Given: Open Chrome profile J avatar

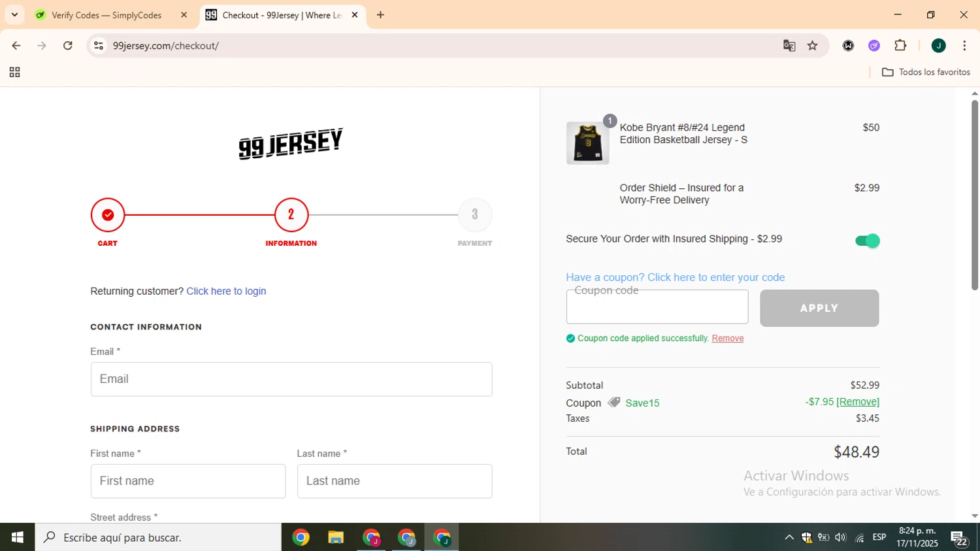Looking at the screenshot, I should click(939, 46).
